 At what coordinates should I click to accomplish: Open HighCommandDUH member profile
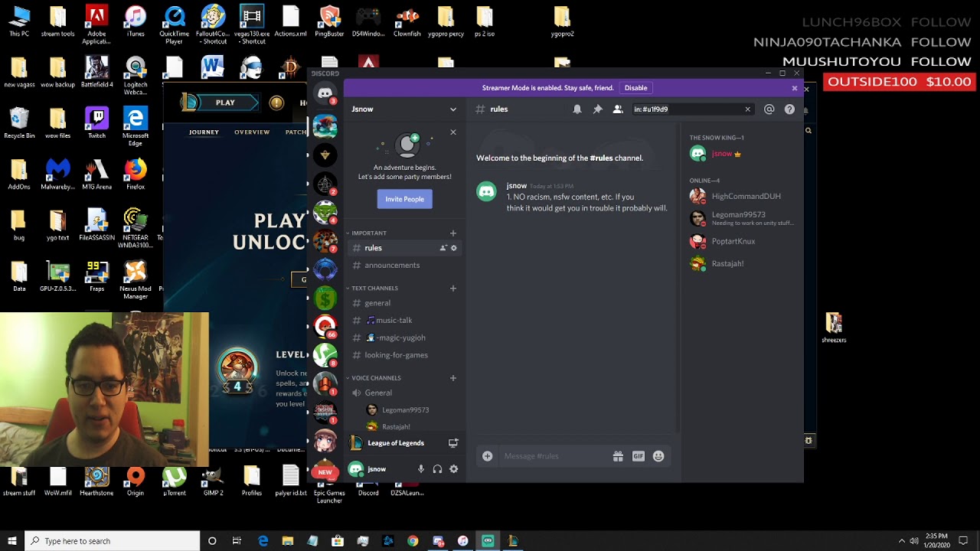pos(743,197)
